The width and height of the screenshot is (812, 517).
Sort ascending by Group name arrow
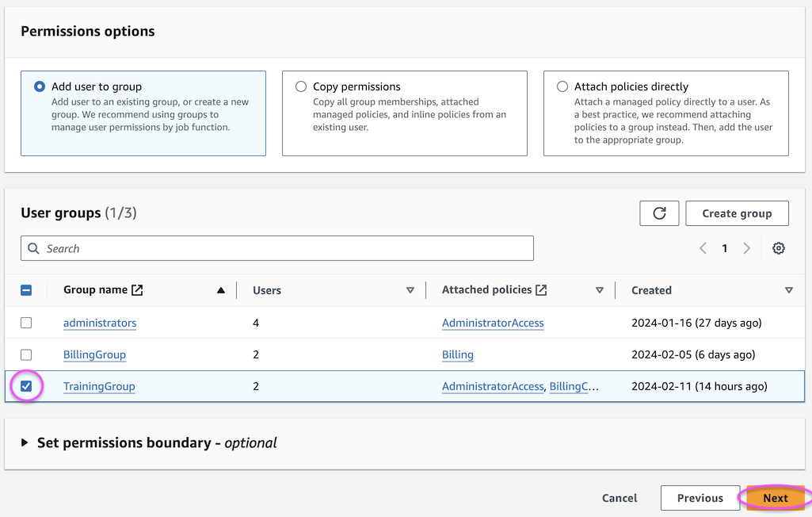221,290
